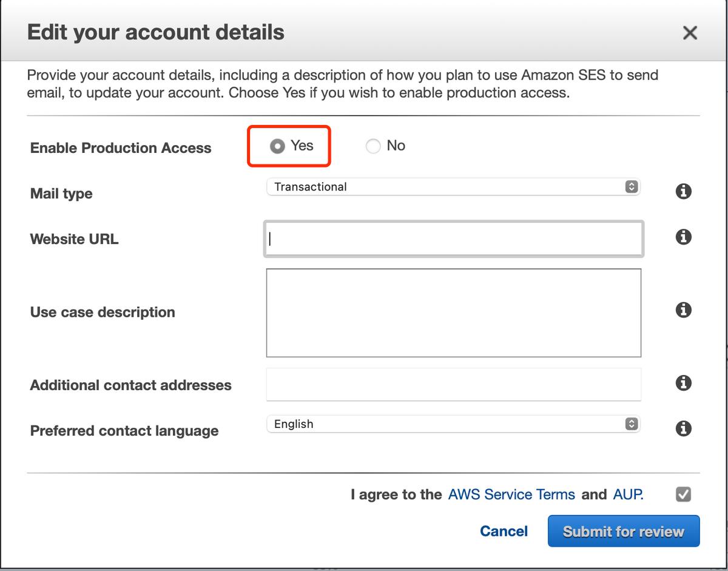Open the Mail type dropdown
728x571 pixels.
click(x=453, y=187)
